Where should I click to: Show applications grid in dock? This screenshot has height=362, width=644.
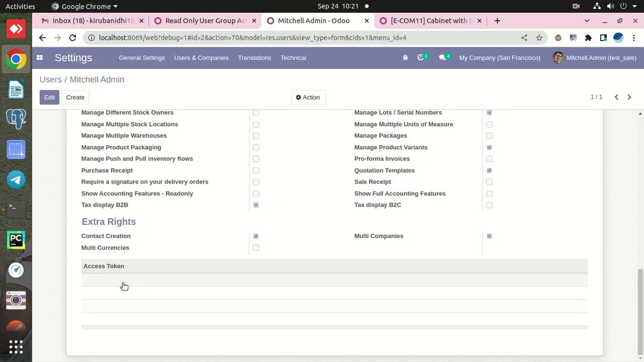pyautogui.click(x=16, y=347)
